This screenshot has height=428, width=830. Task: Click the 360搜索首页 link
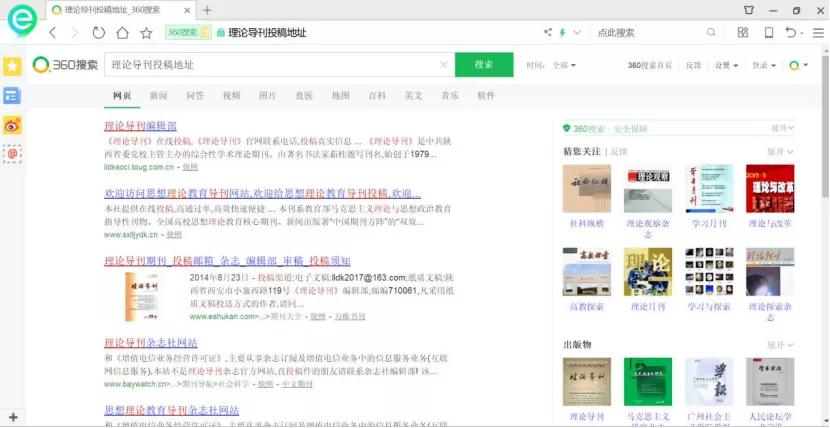pos(650,66)
